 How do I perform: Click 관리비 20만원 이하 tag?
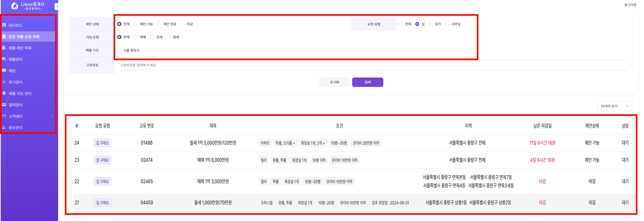(x=366, y=143)
